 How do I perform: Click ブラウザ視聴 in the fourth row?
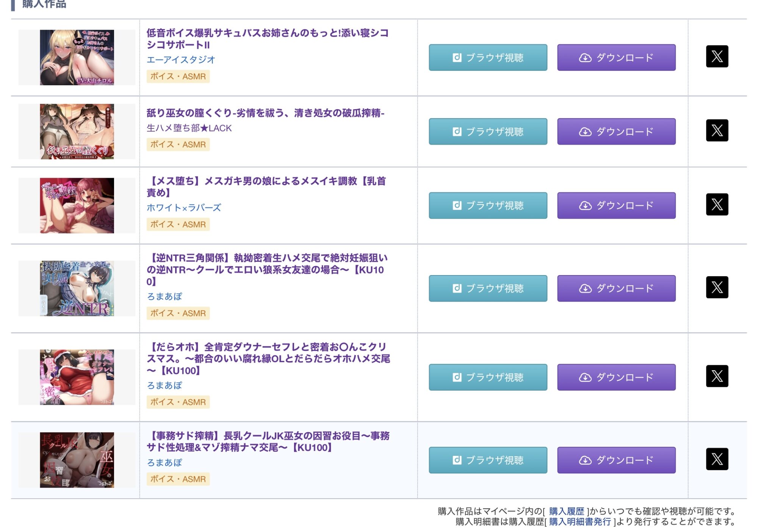488,288
